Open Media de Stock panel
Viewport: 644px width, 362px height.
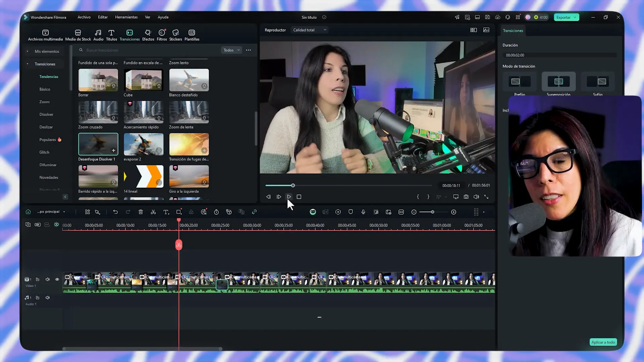78,35
